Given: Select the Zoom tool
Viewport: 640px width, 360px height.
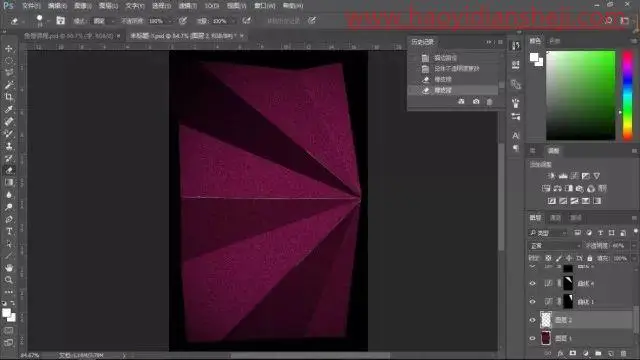Looking at the screenshot, I should [9, 280].
